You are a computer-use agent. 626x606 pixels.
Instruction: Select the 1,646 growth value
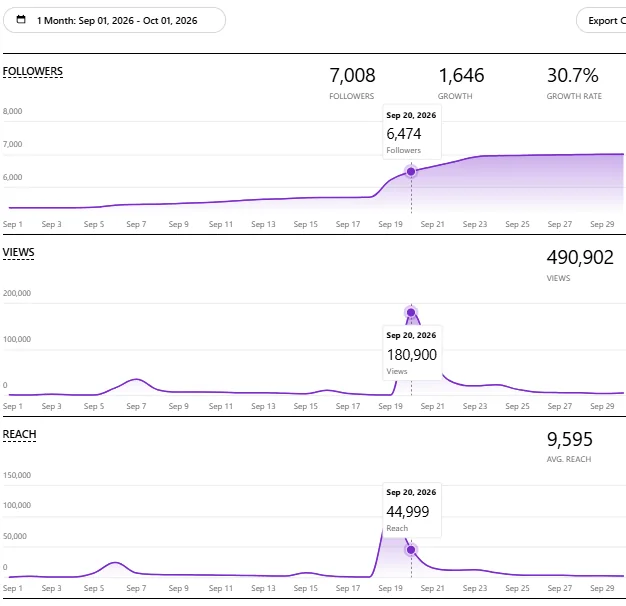(x=461, y=75)
